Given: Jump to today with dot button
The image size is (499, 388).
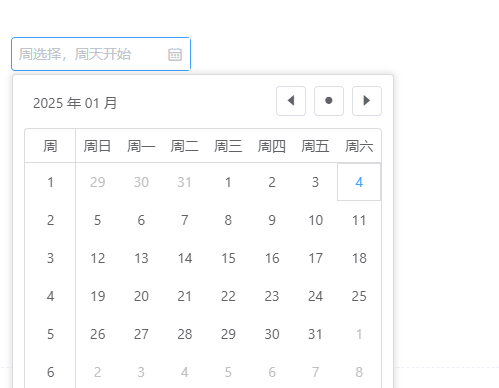Looking at the screenshot, I should pyautogui.click(x=329, y=101).
